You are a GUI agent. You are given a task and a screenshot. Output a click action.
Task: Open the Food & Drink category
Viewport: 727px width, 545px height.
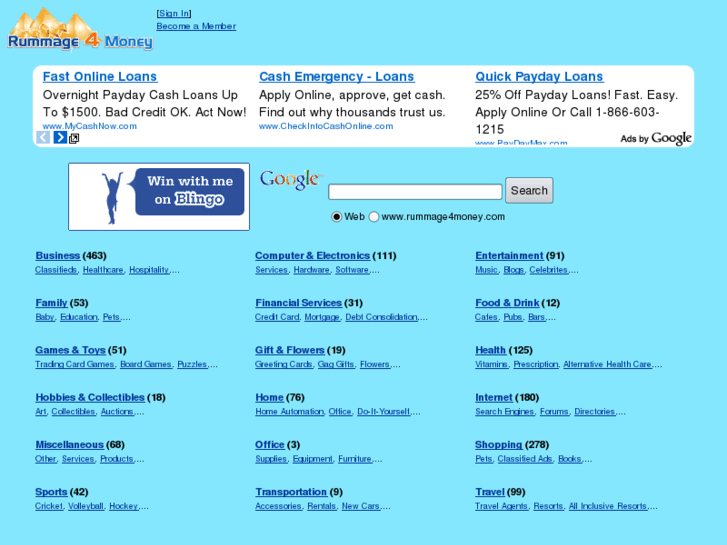point(507,303)
